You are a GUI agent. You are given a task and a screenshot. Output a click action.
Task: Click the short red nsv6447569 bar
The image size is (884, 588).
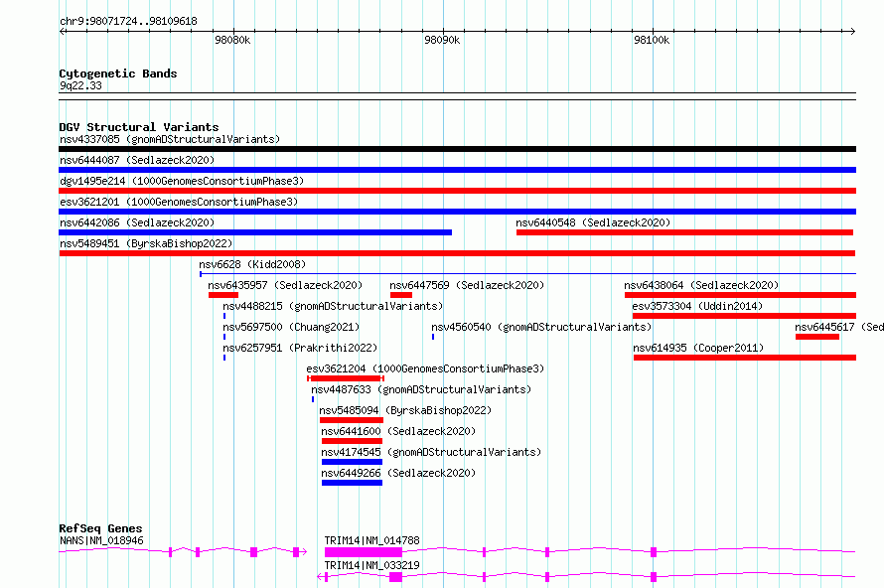pos(401,295)
